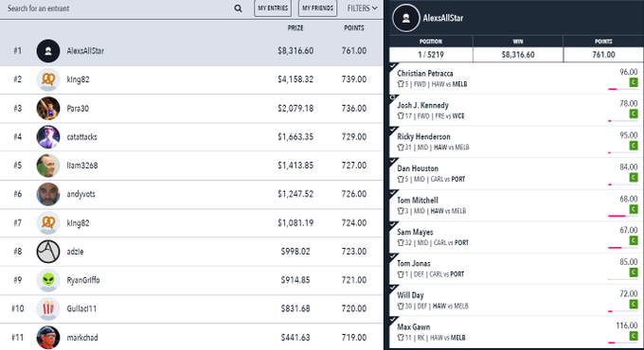Click the 1 / 5219 position cell

[x=431, y=55]
